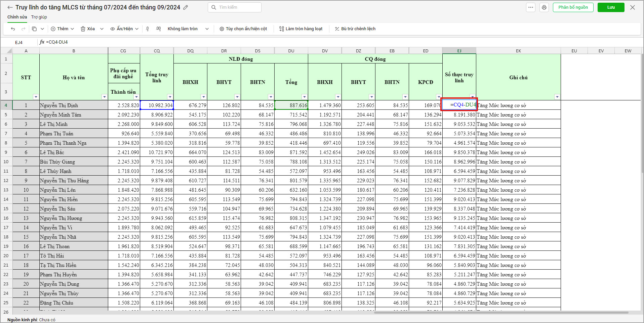This screenshot has height=323, width=644.
Task: Click the copy icon in the toolbar
Action: [34, 29]
